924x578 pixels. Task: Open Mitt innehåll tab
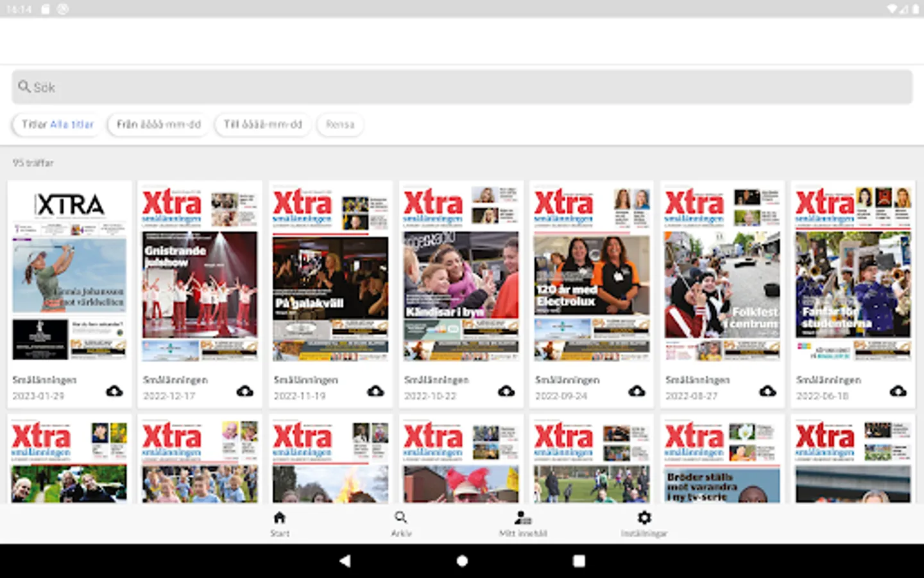(x=523, y=524)
